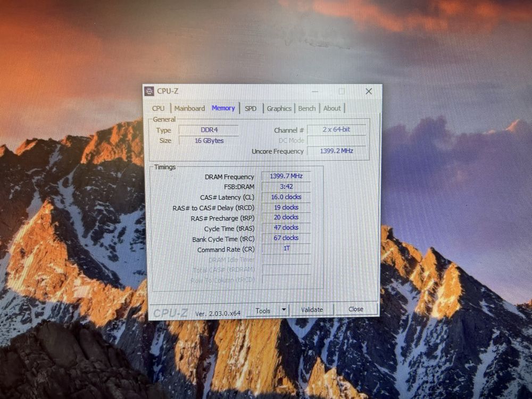Select the Memory tab
The height and width of the screenshot is (399, 532).
(x=223, y=108)
